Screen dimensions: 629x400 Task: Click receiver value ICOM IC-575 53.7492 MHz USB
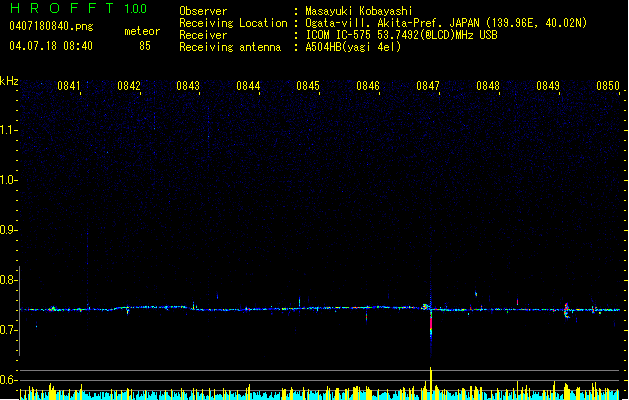[x=402, y=35]
